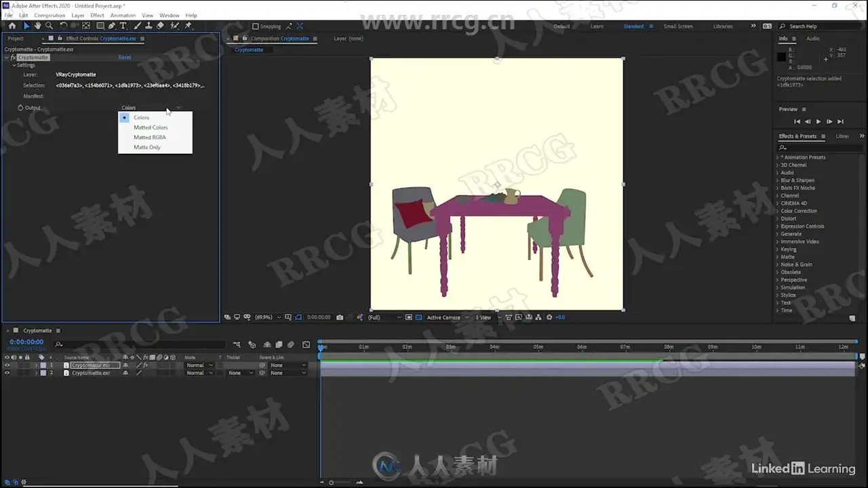Select the Brush tool
Screen dimensions: 868x488
tap(137, 26)
